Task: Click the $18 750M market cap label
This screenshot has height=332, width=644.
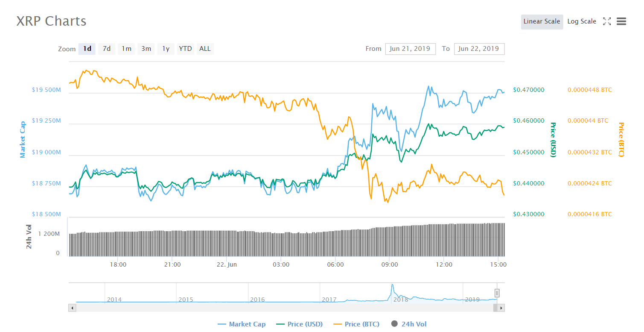Action: pyautogui.click(x=47, y=183)
